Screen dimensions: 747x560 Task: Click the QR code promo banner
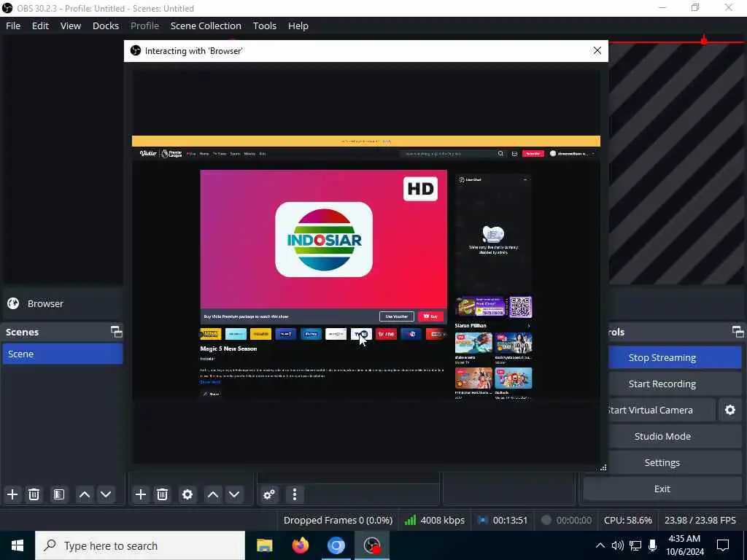(494, 307)
